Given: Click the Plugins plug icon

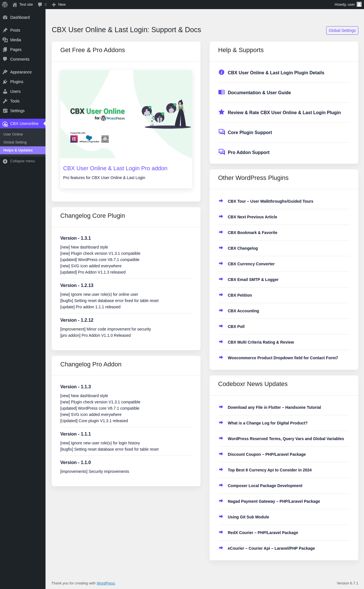Looking at the screenshot, I should [x=5, y=82].
